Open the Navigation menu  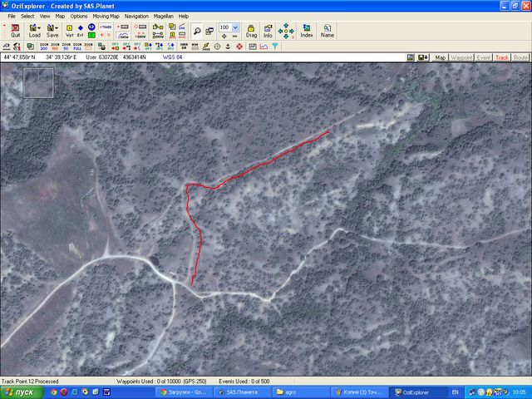pos(136,16)
